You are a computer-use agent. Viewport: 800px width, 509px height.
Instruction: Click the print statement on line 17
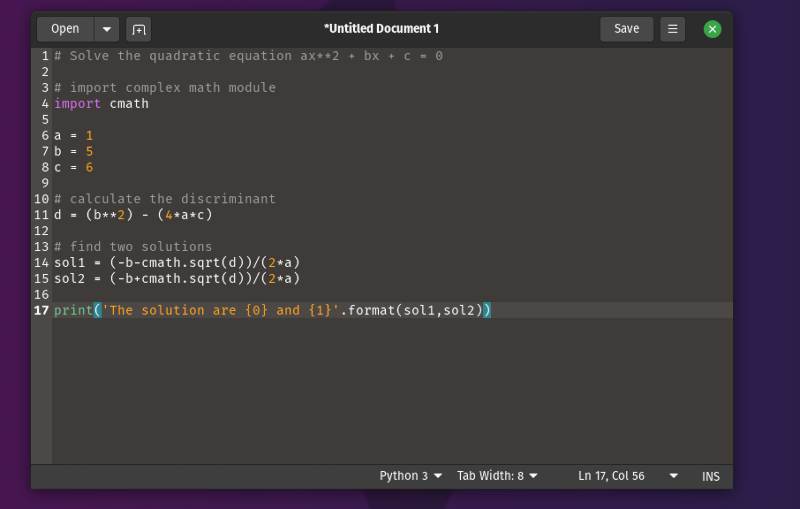pos(272,310)
